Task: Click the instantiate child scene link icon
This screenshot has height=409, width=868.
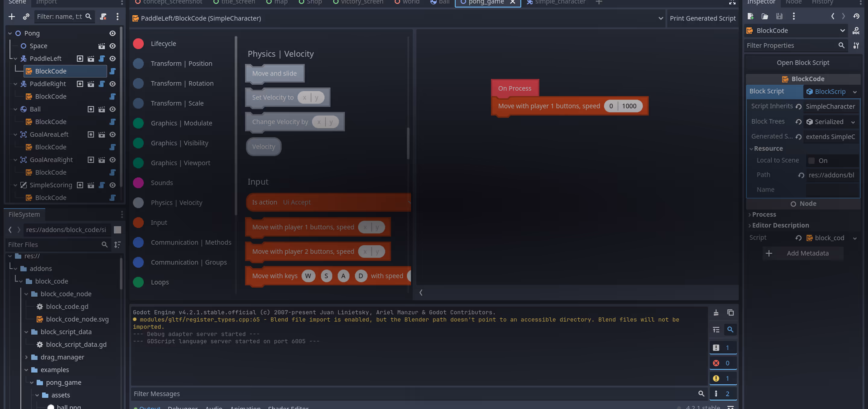Action: 26,17
